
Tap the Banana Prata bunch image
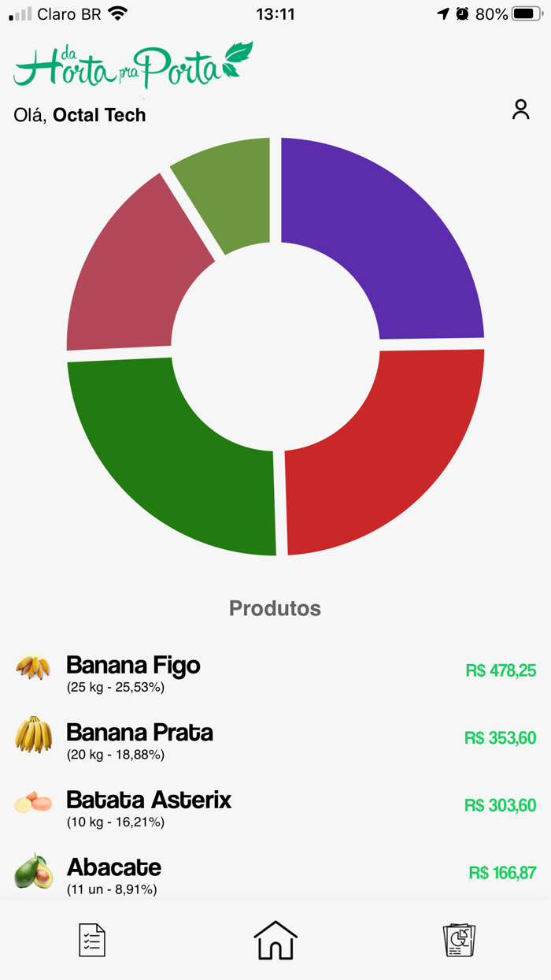click(x=33, y=734)
